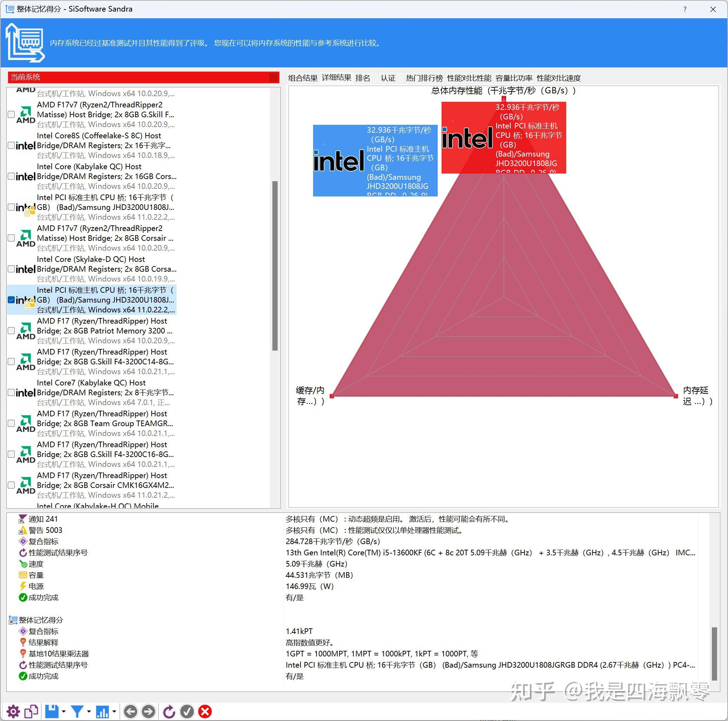This screenshot has height=721, width=728.
Task: Click the AMD logo of G.Skill F4-3200C14 entry
Action: click(x=26, y=362)
